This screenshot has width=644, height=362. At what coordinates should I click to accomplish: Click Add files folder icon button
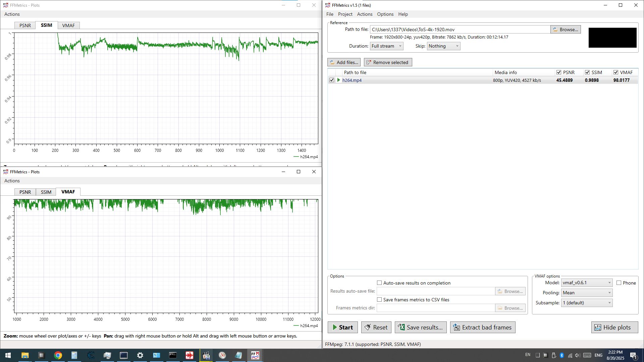tap(344, 62)
